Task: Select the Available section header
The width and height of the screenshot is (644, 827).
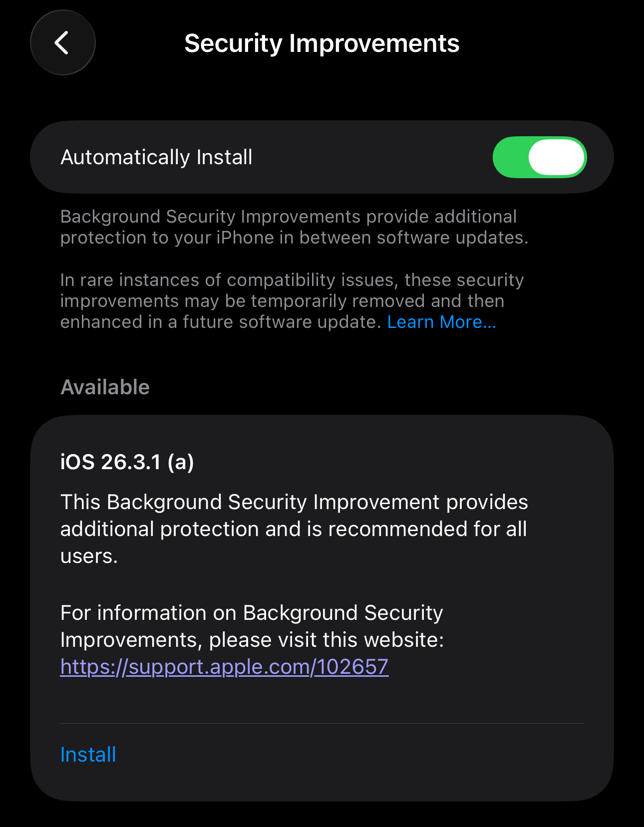Action: [105, 387]
